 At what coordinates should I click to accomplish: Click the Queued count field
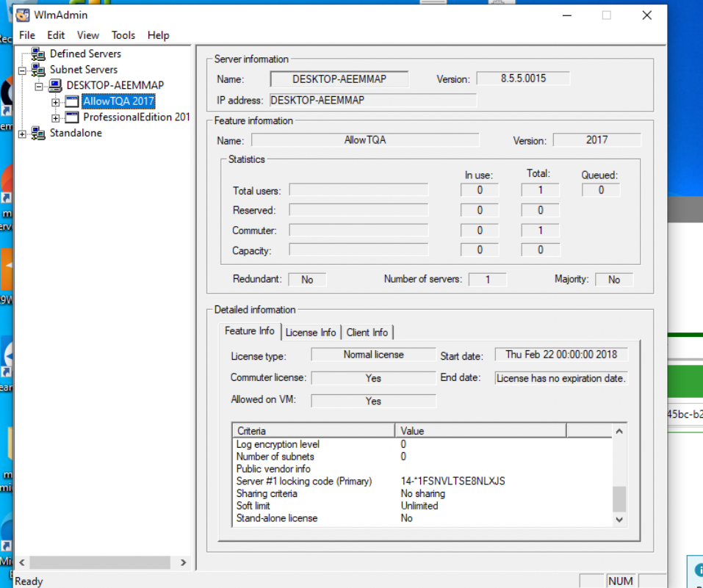pyautogui.click(x=601, y=190)
